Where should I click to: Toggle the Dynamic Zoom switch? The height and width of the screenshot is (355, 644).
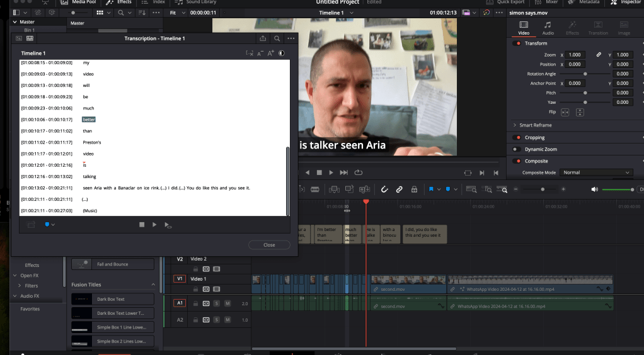point(517,149)
